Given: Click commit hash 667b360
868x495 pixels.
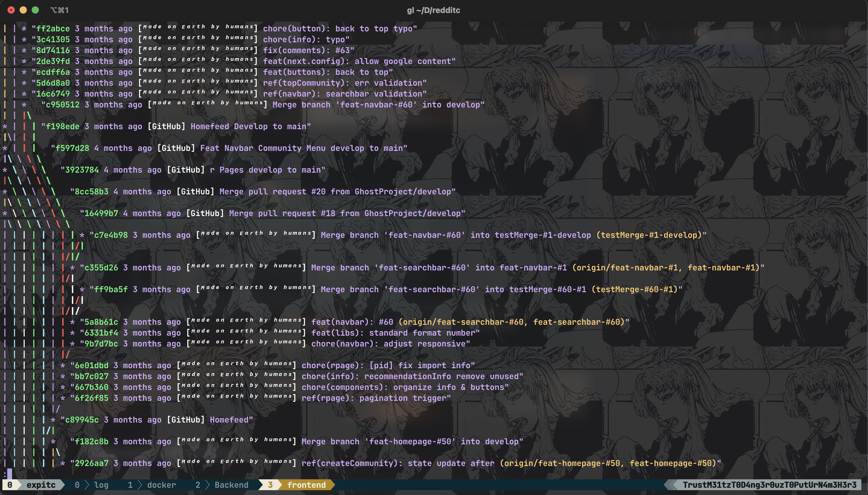Looking at the screenshot, I should 91,388.
